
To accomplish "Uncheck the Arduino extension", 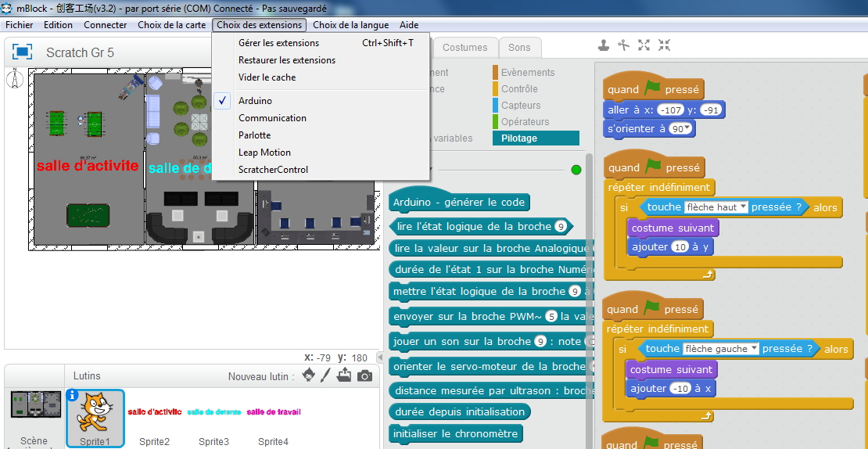I will (x=255, y=101).
